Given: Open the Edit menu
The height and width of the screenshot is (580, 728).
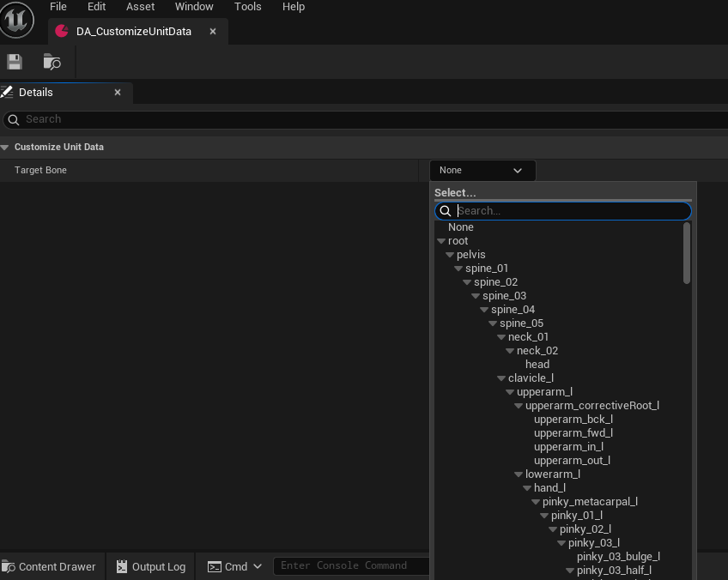Looking at the screenshot, I should [x=96, y=7].
